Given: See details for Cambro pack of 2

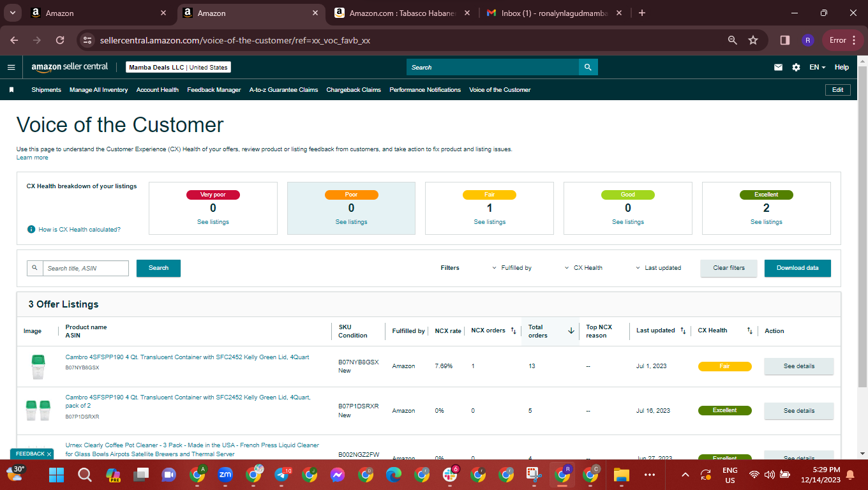Looking at the screenshot, I should 799,411.
